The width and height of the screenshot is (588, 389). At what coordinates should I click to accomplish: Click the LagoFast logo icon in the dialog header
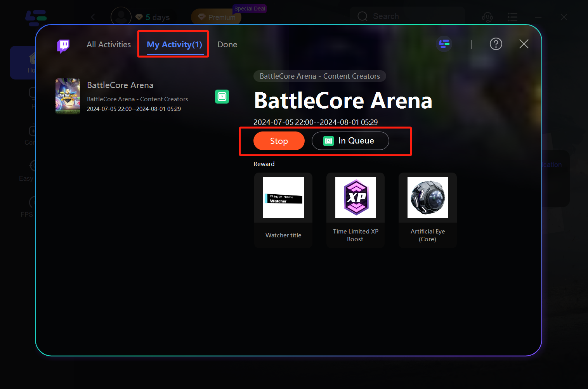coord(444,44)
